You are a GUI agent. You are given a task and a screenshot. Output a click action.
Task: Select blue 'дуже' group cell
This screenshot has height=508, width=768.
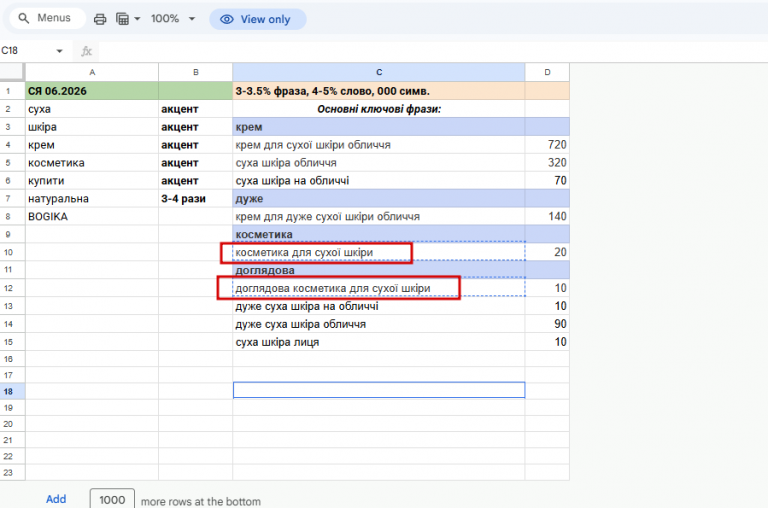379,198
